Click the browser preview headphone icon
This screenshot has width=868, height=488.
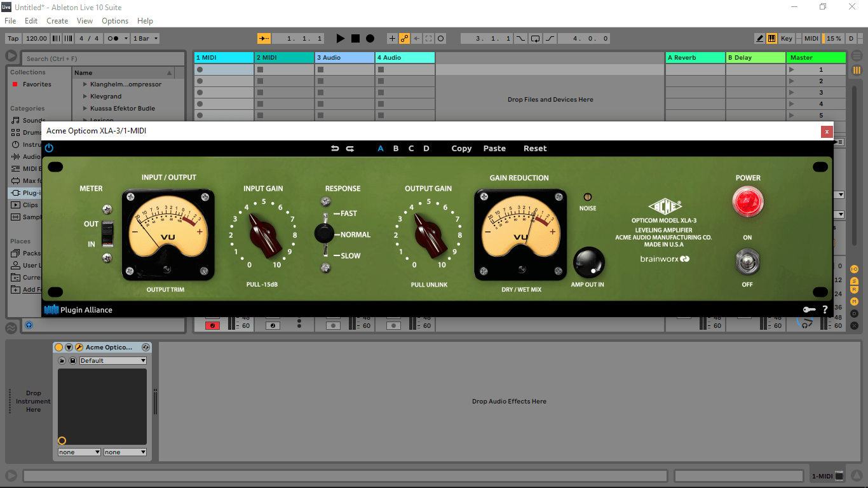(29, 325)
